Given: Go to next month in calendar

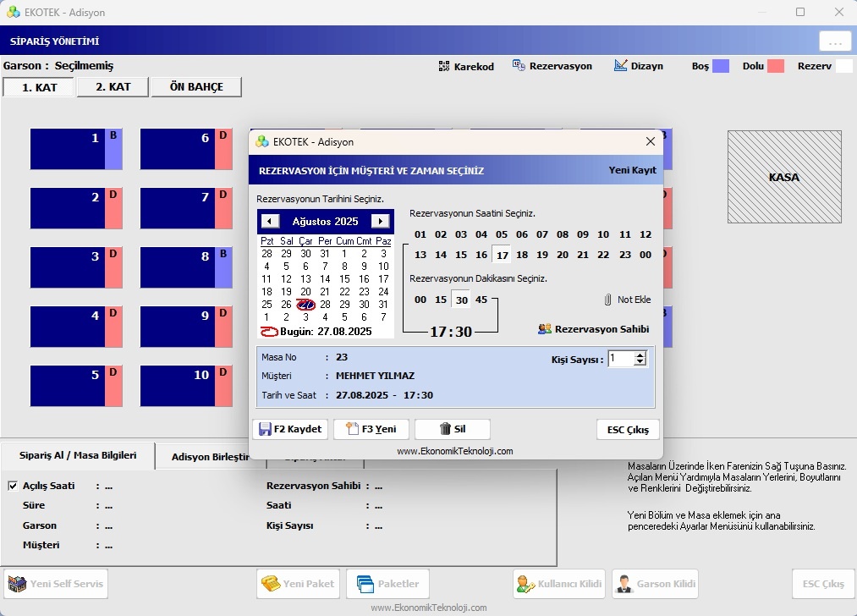Looking at the screenshot, I should click(381, 221).
